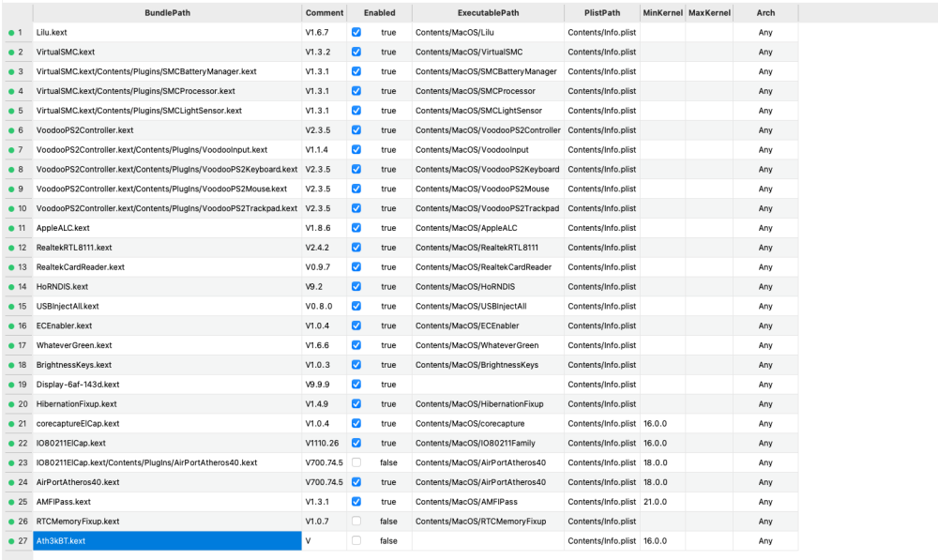Image resolution: width=938 pixels, height=560 pixels.
Task: Select the SMCLightSensor.kext plugin path cell
Action: 168,111
